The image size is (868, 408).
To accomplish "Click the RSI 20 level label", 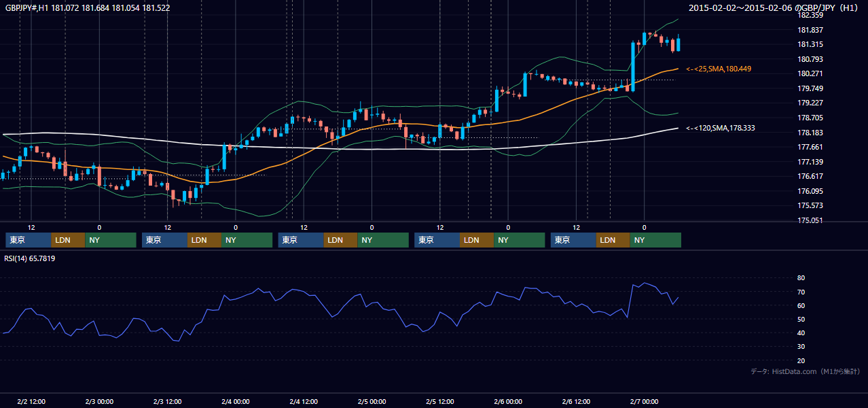I will tap(801, 360).
